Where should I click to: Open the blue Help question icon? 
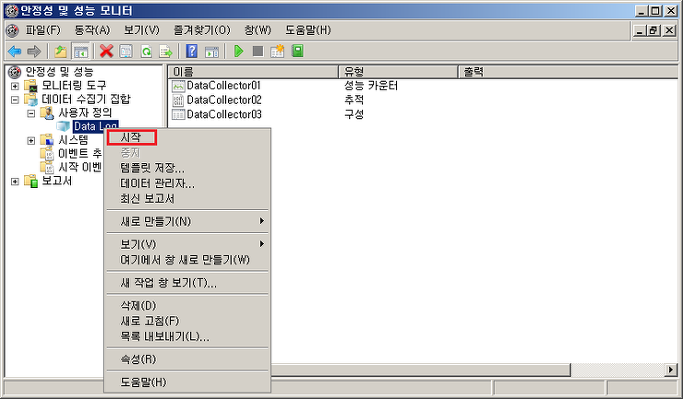coord(192,51)
